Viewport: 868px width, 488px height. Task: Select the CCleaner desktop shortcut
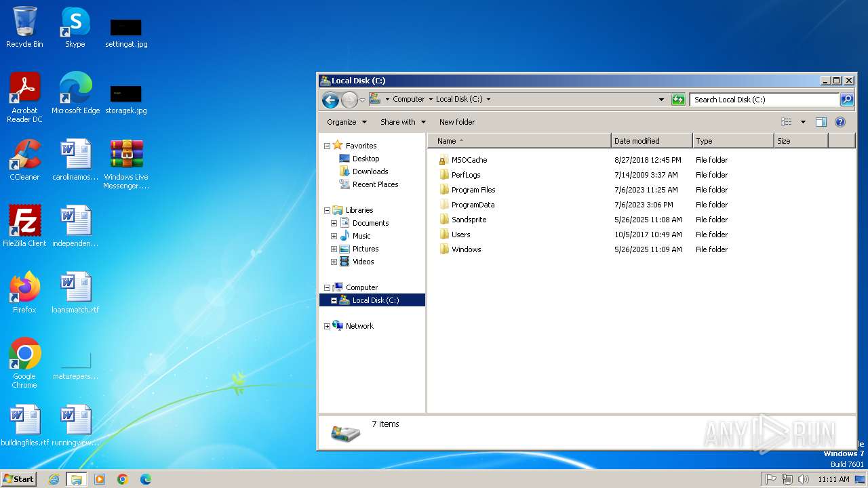point(24,160)
